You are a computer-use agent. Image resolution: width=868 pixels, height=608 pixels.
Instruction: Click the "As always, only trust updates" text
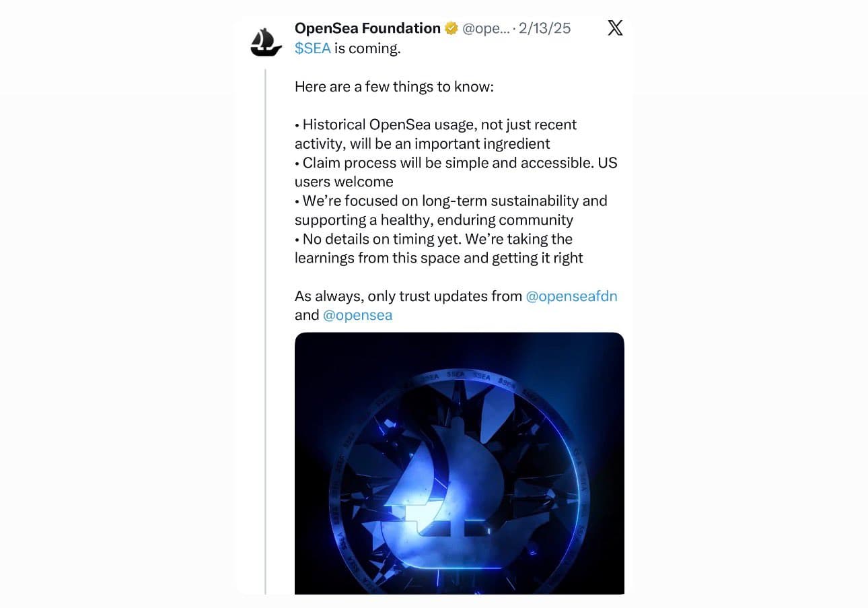coord(408,296)
